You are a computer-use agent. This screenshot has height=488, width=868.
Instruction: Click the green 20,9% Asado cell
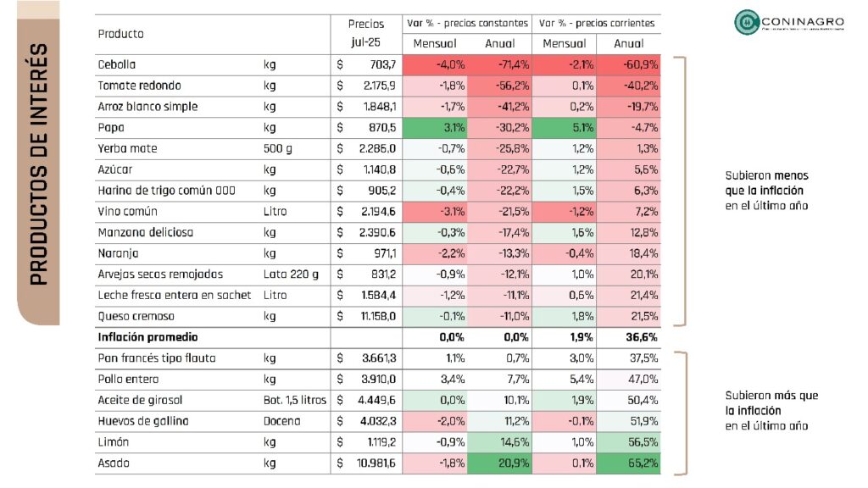(499, 463)
